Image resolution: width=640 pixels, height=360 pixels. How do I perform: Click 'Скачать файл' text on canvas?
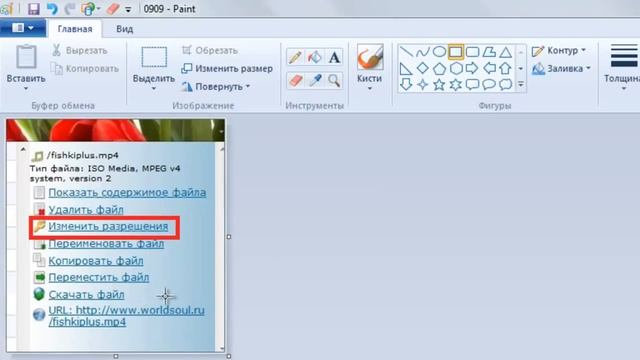coord(86,294)
